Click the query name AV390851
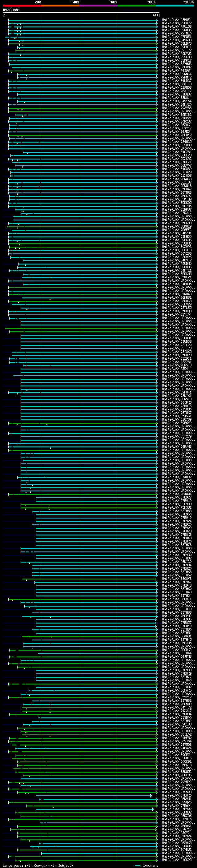Viewport: 197px width, 868px height. click(11, 10)
